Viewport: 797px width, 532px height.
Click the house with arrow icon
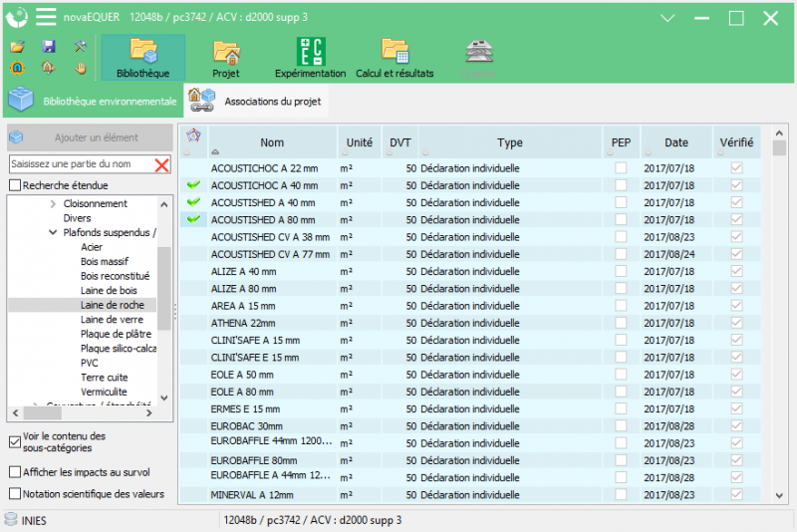(x=49, y=68)
